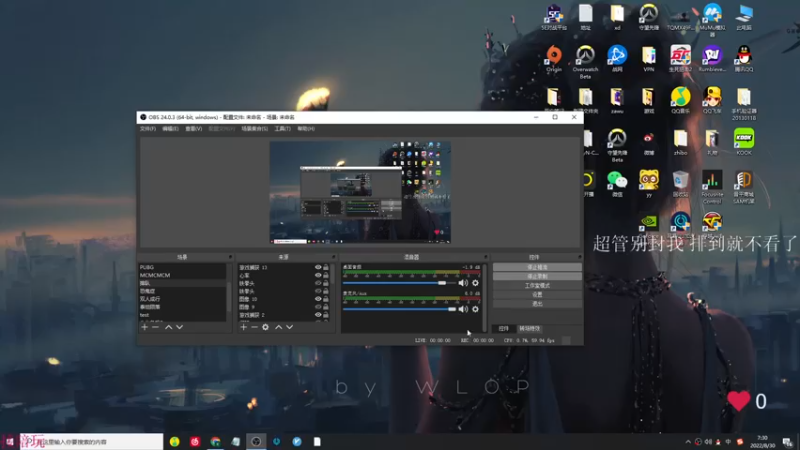This screenshot has width=800, height=450.
Task: Click the OBS preview canvas thumbnail
Action: [360, 192]
